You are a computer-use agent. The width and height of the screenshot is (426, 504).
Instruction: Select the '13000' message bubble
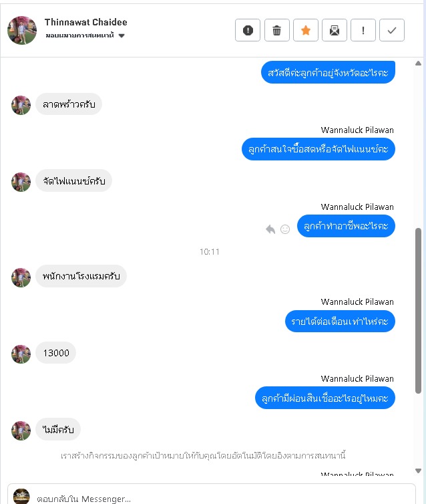tap(56, 353)
